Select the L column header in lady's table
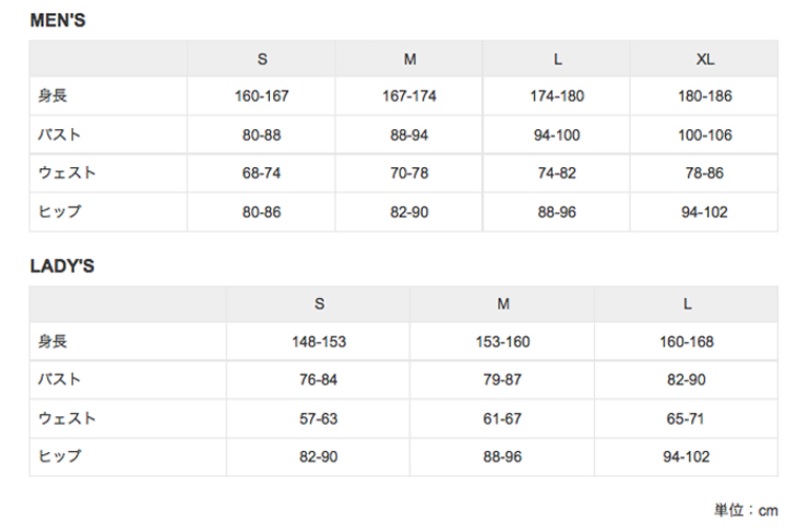The width and height of the screenshot is (791, 531). click(x=687, y=304)
